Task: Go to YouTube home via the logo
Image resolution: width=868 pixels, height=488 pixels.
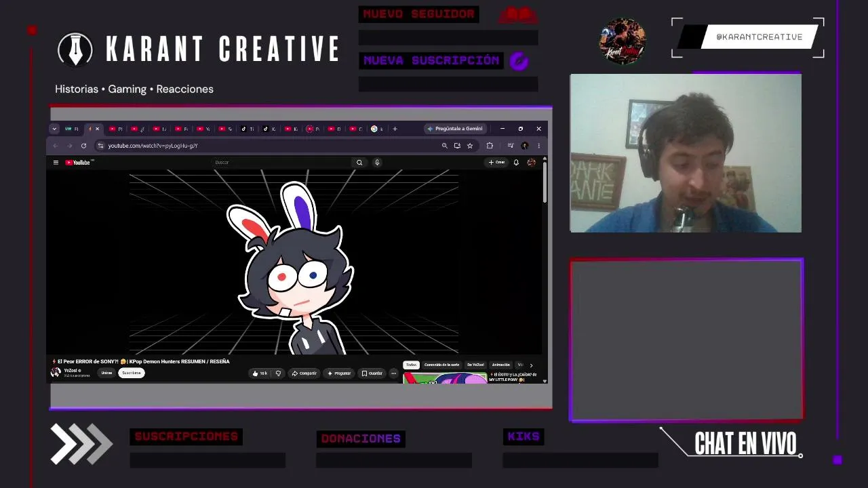Action: pos(79,163)
